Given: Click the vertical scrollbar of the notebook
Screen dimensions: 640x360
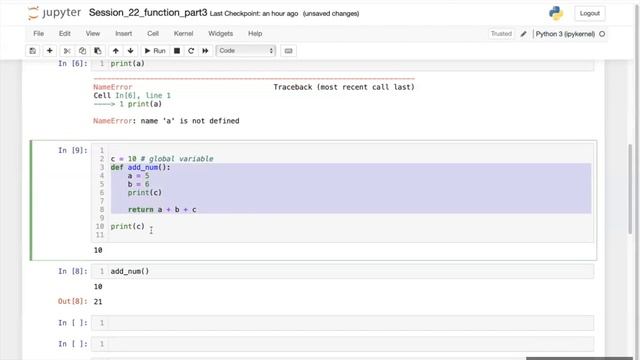Looking at the screenshot, I should point(631,188).
